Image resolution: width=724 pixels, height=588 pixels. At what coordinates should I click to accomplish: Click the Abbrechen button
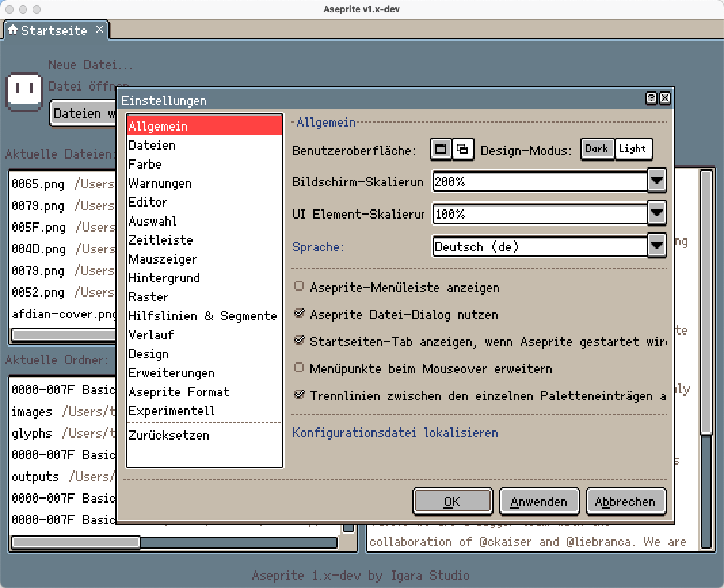click(625, 501)
